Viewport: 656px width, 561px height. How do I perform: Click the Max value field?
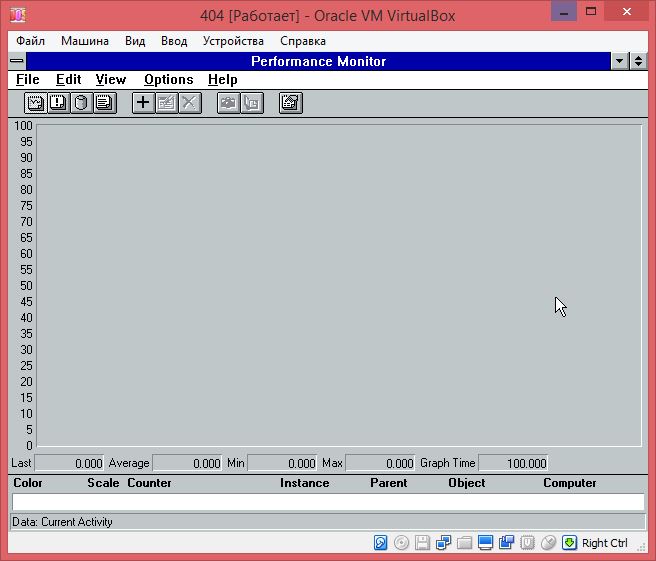[380, 463]
